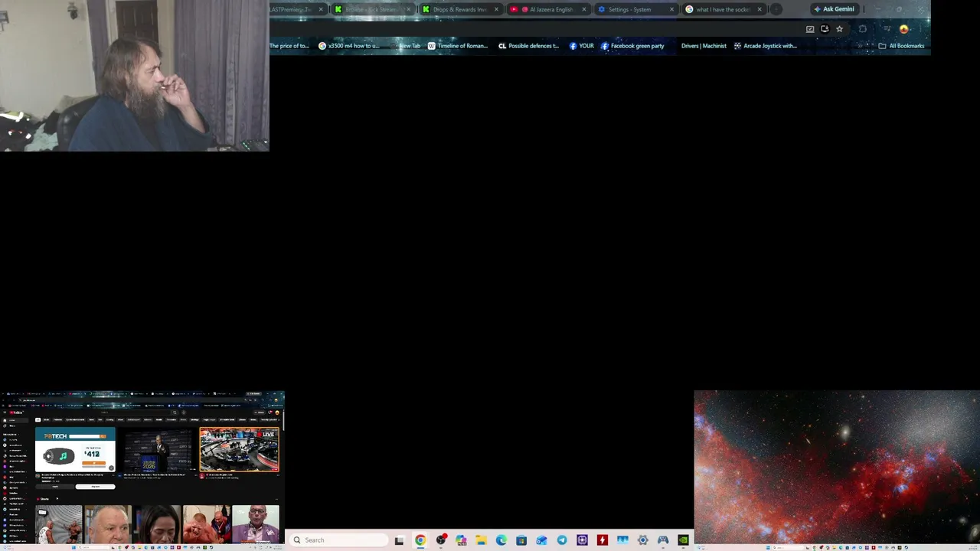Viewport: 980px width, 551px height.
Task: Close the Drops & Rewards tab
Action: 496,9
